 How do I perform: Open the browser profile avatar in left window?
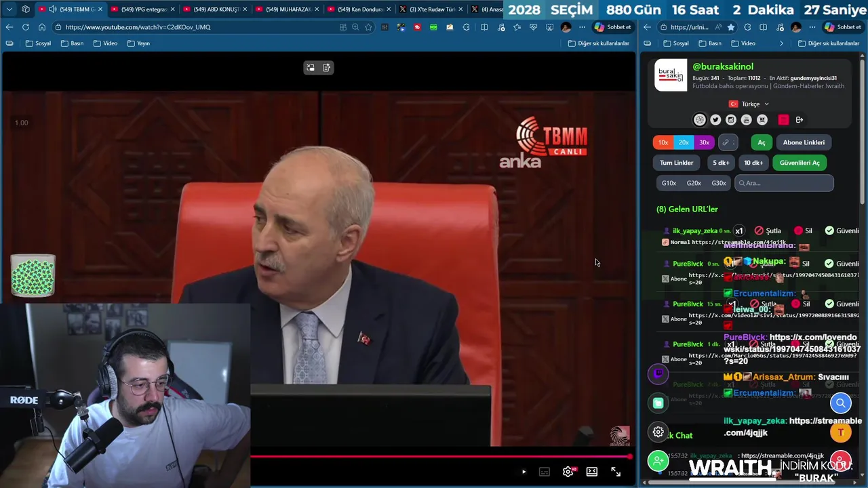click(566, 27)
